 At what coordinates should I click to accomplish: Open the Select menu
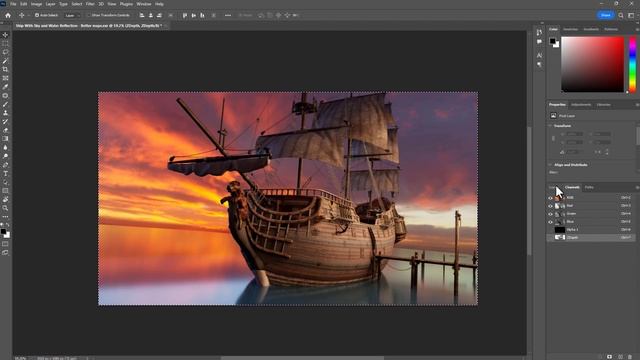77,4
